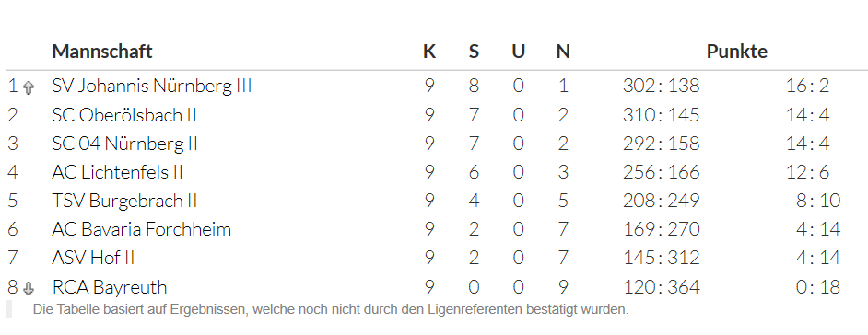868x335 pixels.
Task: Click the 120:364 score value
Action: pyautogui.click(x=661, y=287)
